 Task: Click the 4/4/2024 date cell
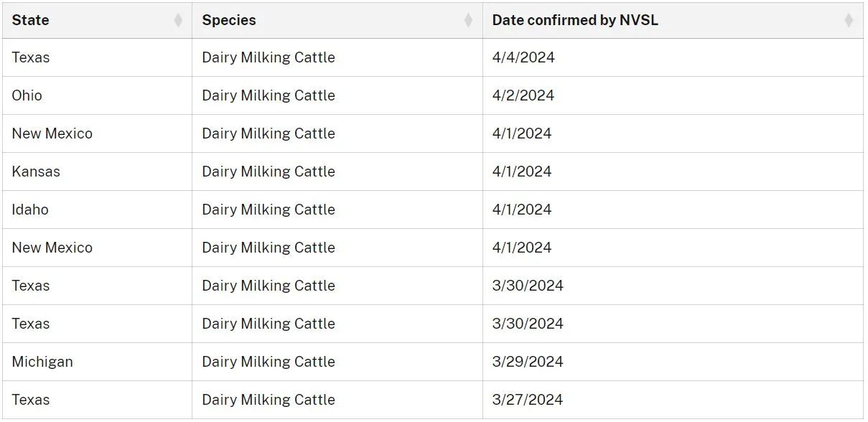[523, 57]
